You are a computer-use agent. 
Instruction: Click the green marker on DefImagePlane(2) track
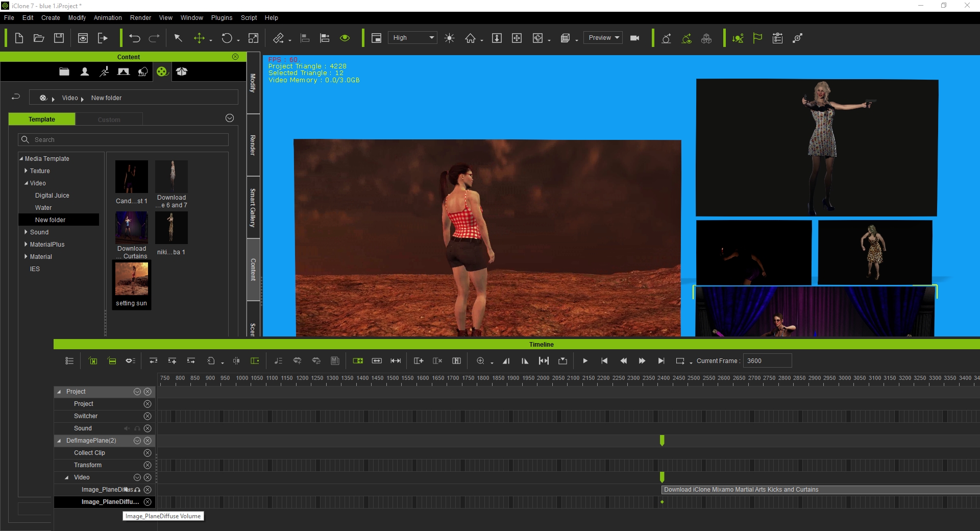point(662,440)
